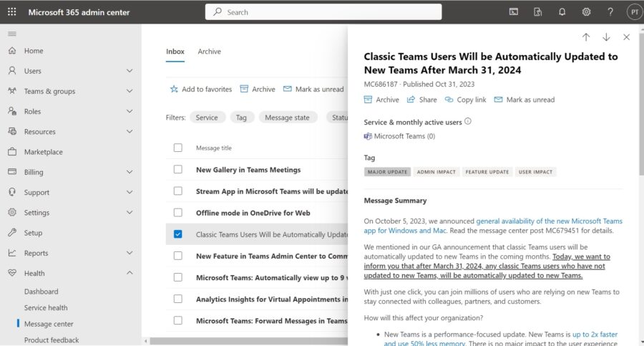The height and width of the screenshot is (346, 644).
Task: Click the star icon for Add to favorites
Action: (x=174, y=89)
